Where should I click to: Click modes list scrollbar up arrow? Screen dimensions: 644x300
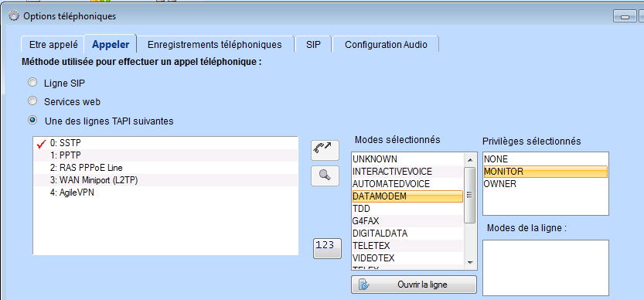pos(470,159)
